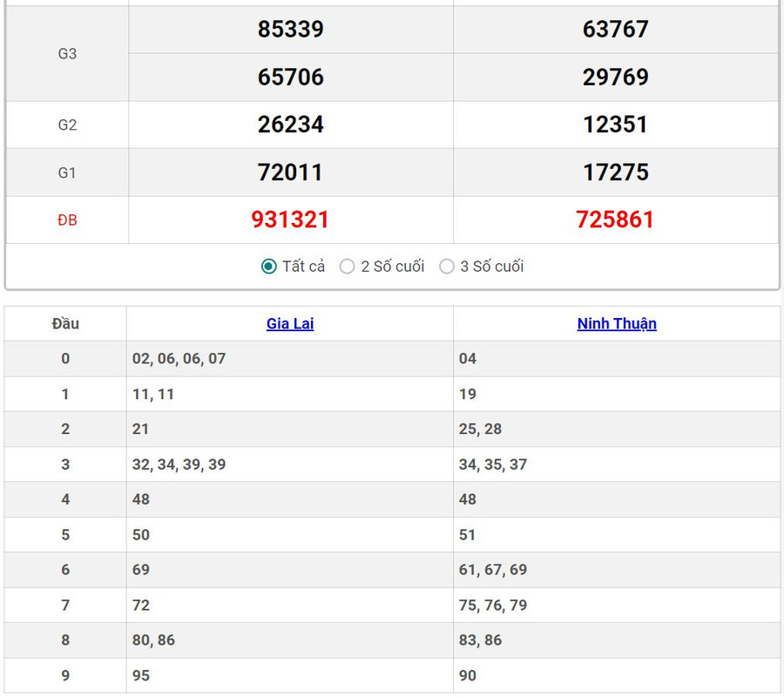Click G2 result 26234
Image resolution: width=784 pixels, height=698 pixels.
[290, 125]
